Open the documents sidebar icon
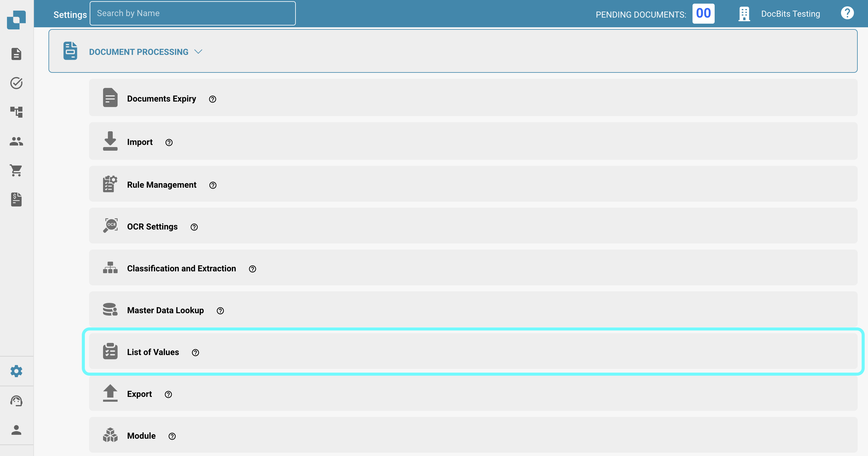Screen dimensions: 868x456 (x=16, y=54)
